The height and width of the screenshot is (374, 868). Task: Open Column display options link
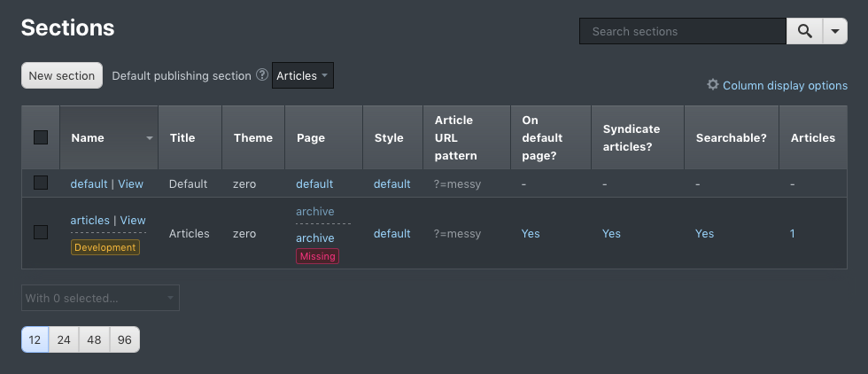(x=785, y=86)
